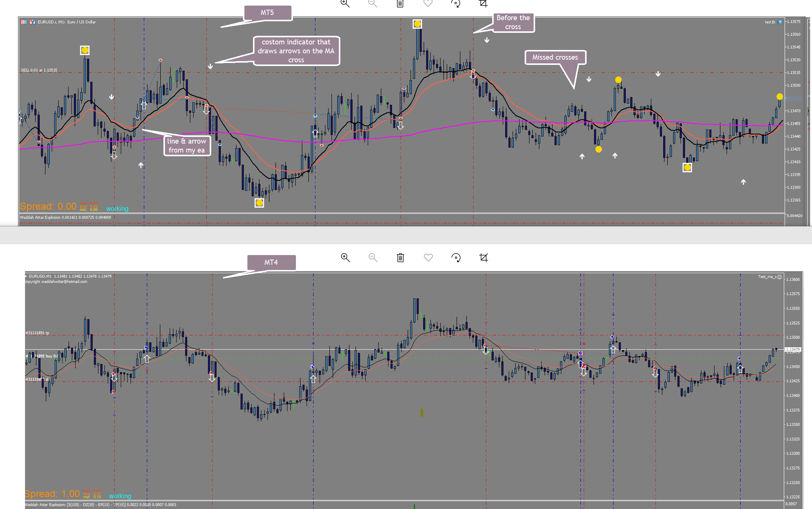This screenshot has height=509, width=812.
Task: Click price 1.13515 on MT5 price axis
Action: tap(794, 73)
